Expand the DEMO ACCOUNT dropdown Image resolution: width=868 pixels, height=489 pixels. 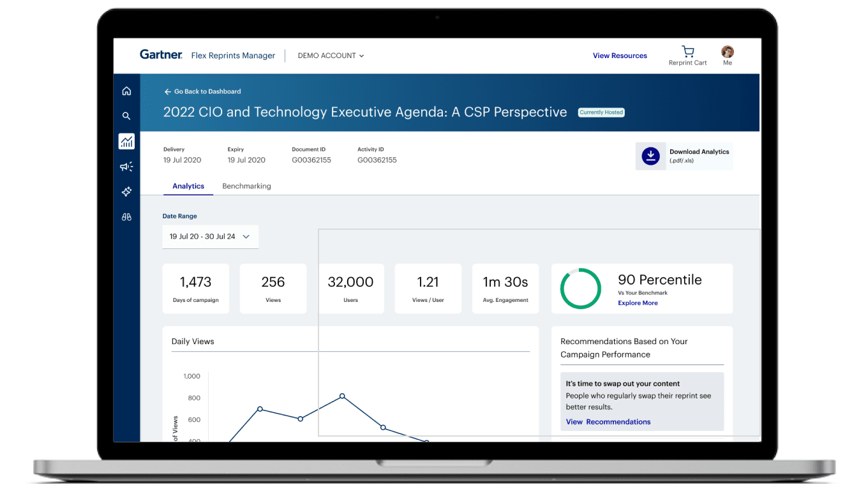(x=331, y=56)
